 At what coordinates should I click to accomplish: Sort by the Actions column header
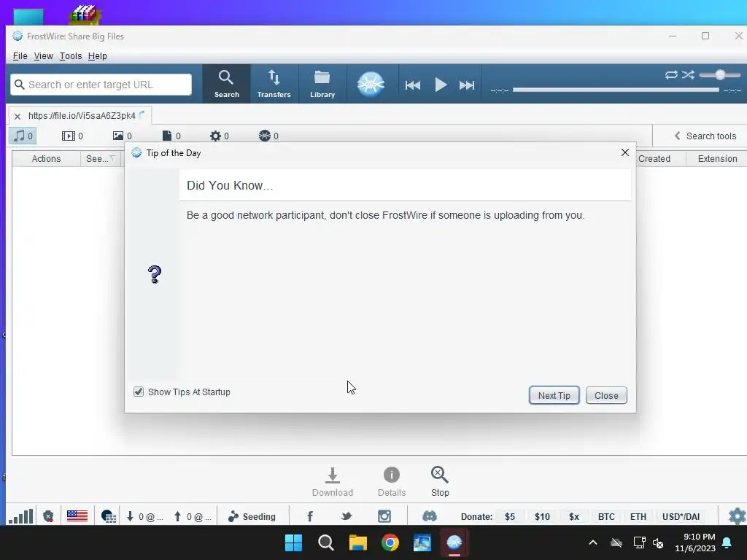coord(46,158)
